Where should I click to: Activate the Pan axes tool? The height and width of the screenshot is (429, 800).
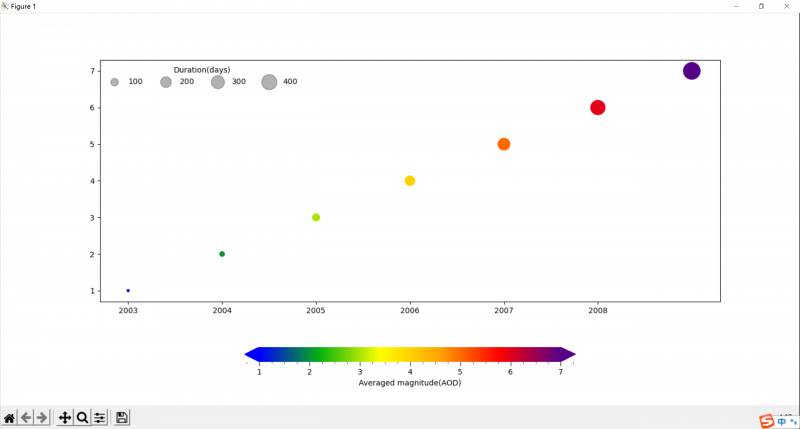click(x=65, y=418)
